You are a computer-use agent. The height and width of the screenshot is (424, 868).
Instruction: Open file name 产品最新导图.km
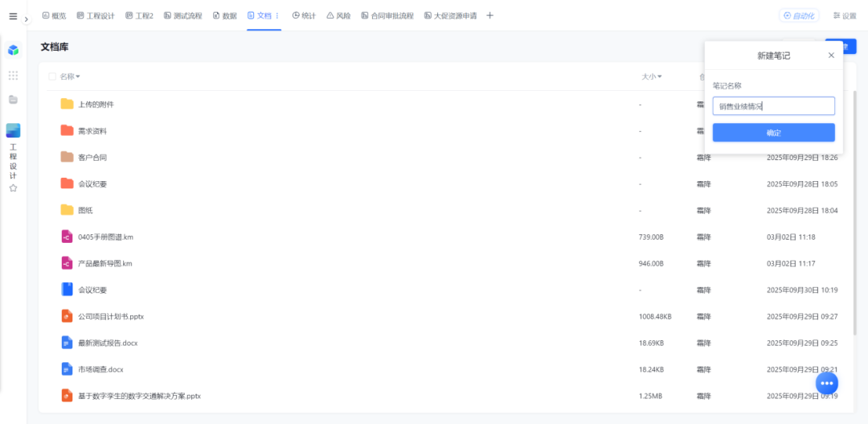pos(105,263)
